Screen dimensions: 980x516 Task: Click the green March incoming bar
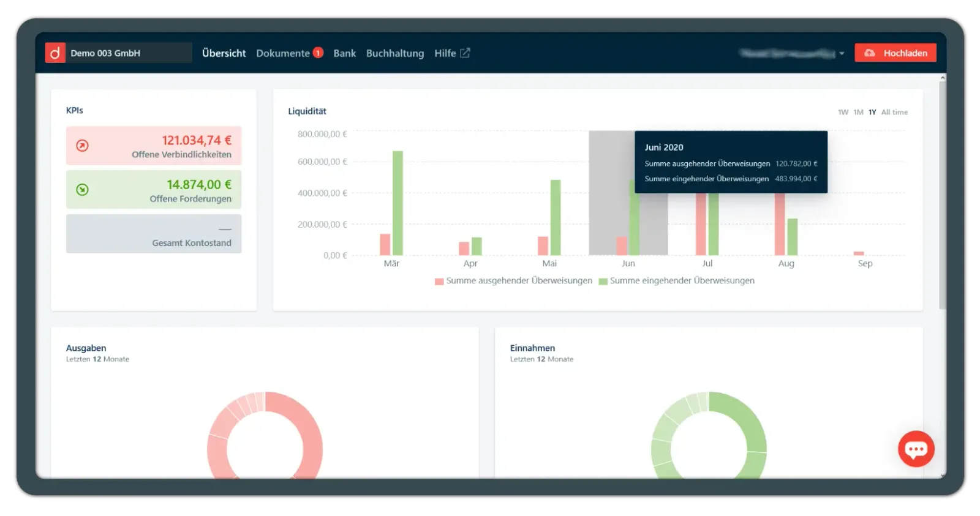[398, 203]
